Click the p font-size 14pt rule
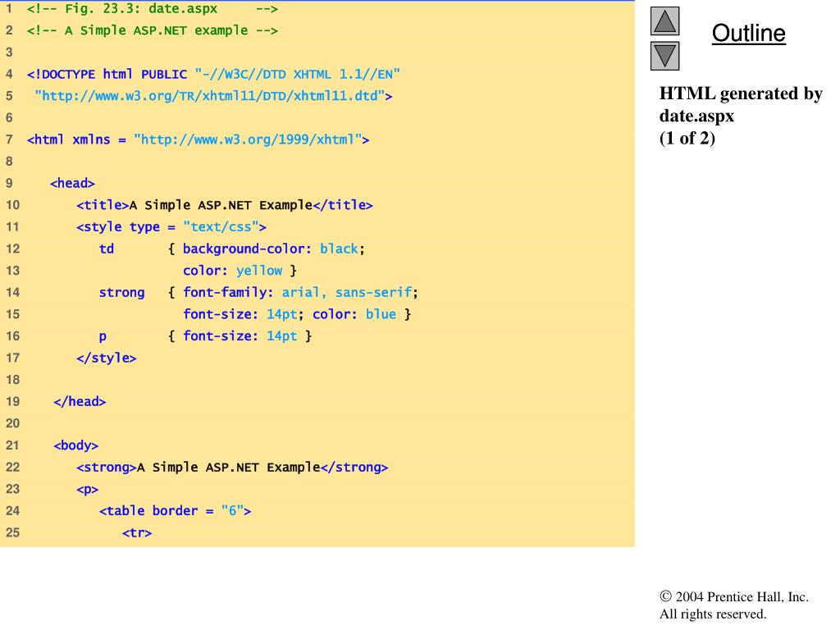Image resolution: width=840 pixels, height=630 pixels. click(x=205, y=336)
